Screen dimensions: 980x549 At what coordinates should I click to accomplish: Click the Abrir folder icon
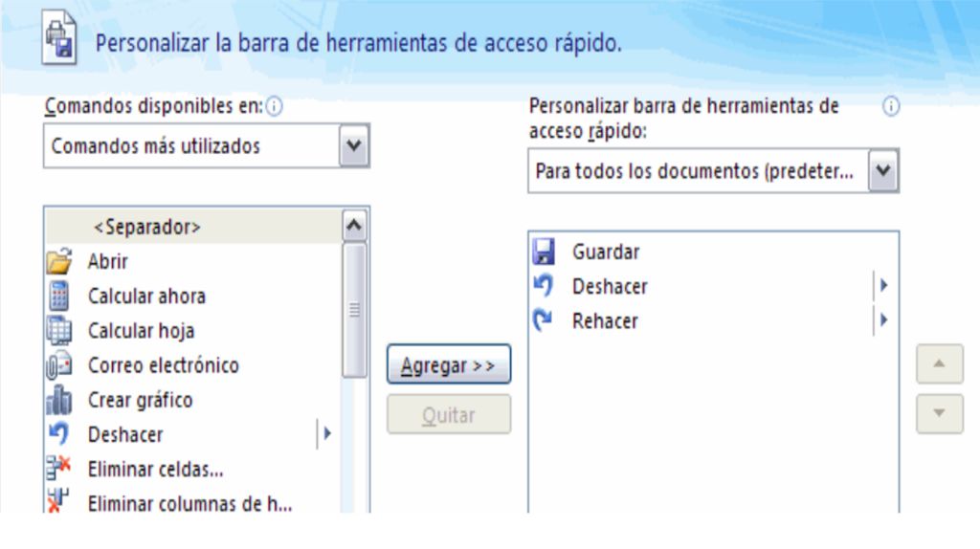coord(60,261)
